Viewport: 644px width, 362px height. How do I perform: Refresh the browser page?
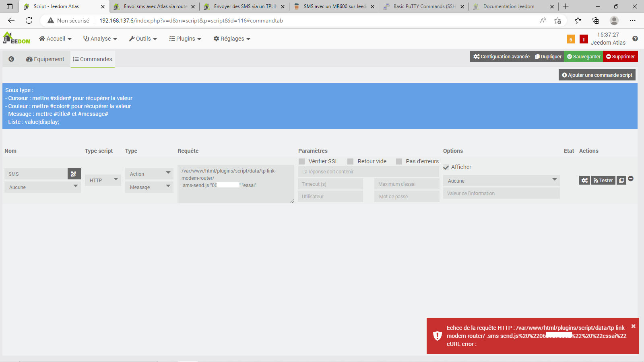click(x=29, y=21)
